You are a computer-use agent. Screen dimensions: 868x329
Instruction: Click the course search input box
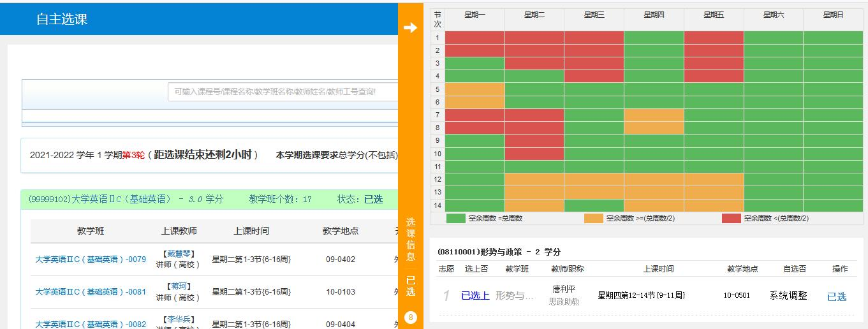283,92
